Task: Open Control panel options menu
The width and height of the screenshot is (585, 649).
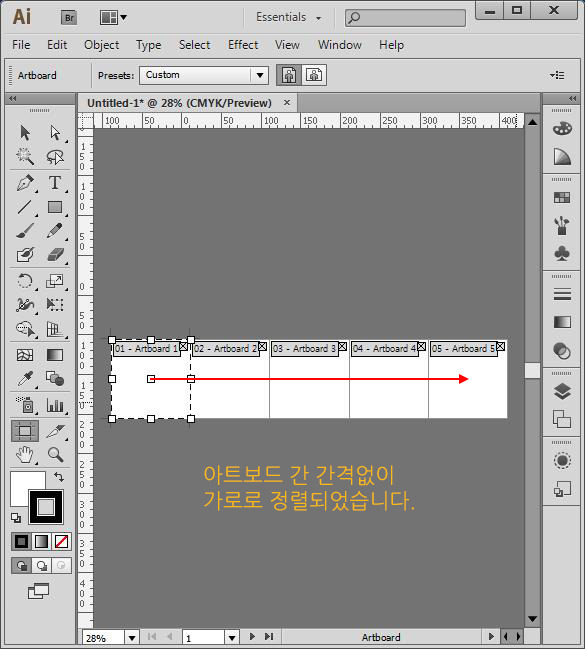Action: (x=557, y=75)
